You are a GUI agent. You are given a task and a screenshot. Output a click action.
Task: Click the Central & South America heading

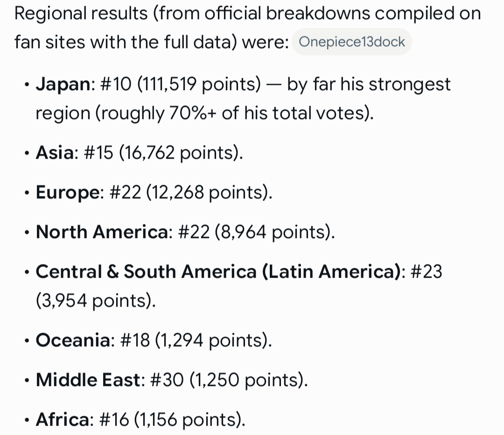[x=218, y=272]
